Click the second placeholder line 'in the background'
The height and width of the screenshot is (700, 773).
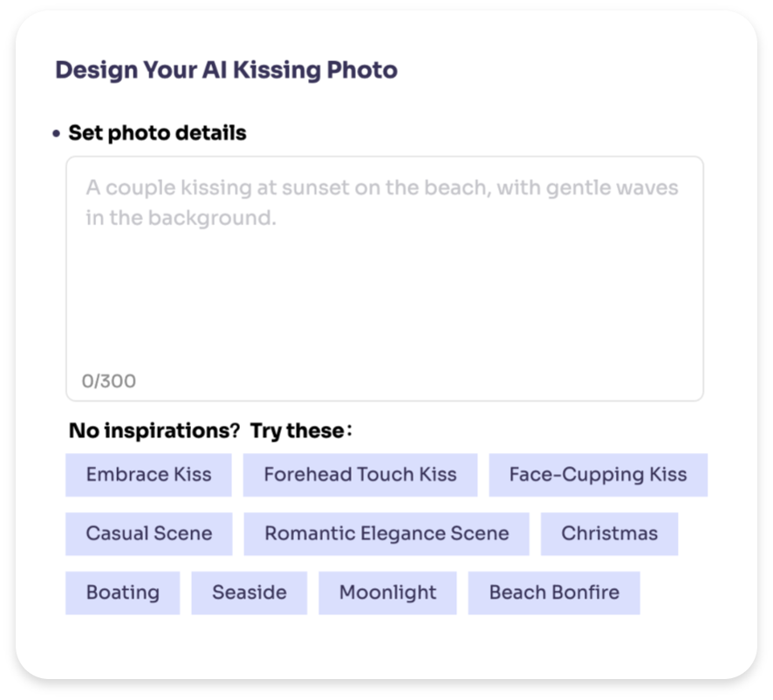pyautogui.click(x=181, y=218)
